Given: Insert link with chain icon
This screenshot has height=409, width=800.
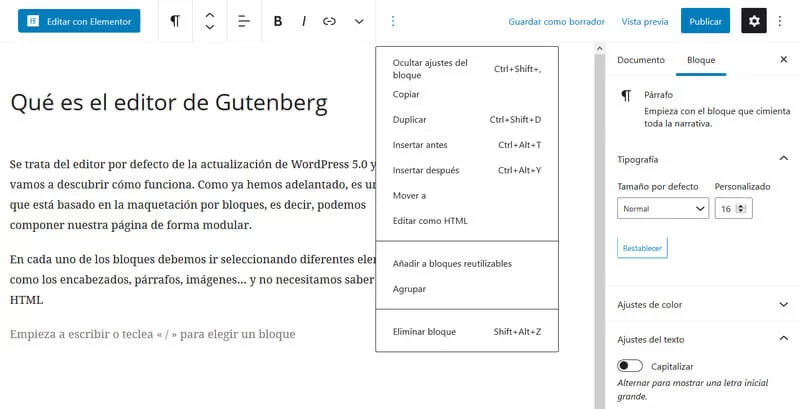Looking at the screenshot, I should click(x=330, y=21).
